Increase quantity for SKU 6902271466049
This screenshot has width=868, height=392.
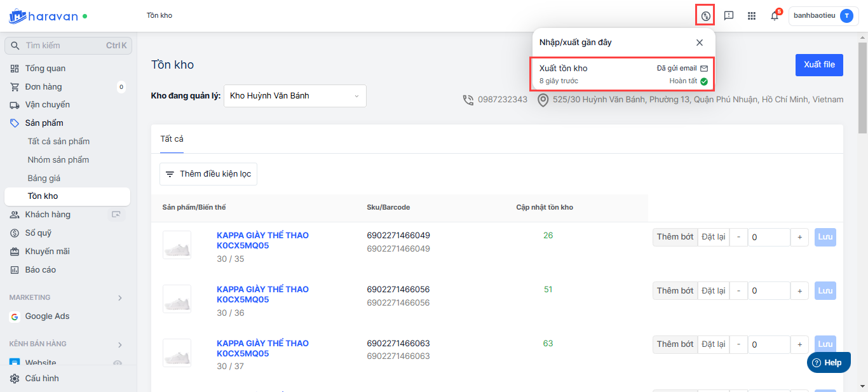pos(800,237)
